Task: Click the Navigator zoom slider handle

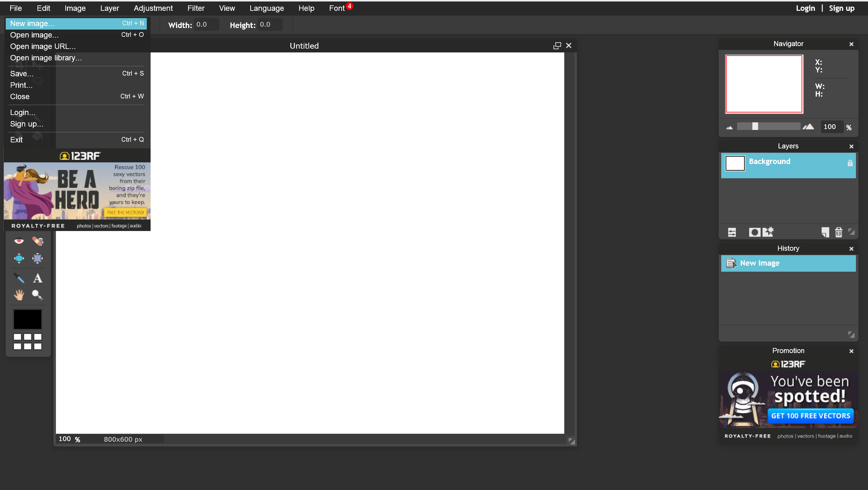Action: pos(755,126)
